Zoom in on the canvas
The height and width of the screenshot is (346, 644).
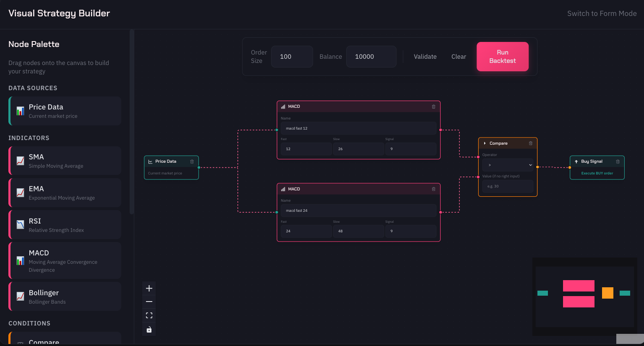tap(149, 288)
